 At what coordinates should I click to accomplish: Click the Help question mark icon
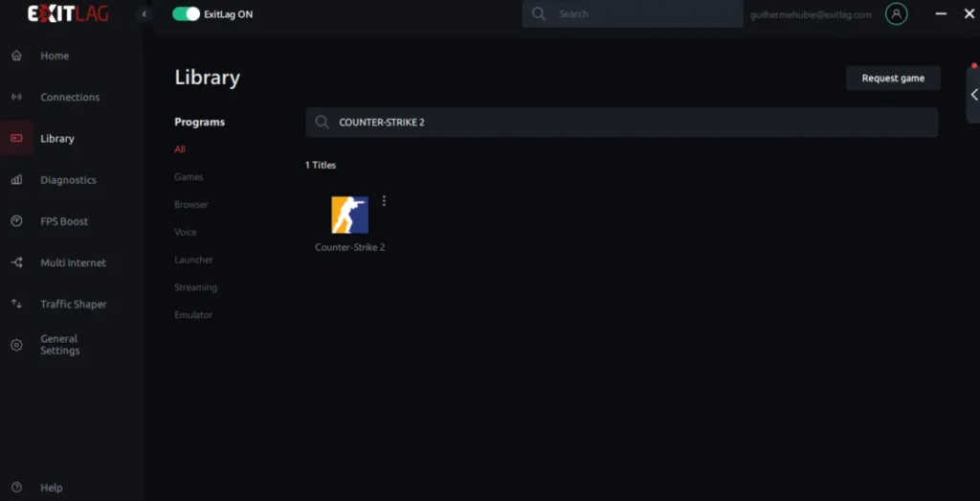coord(16,488)
